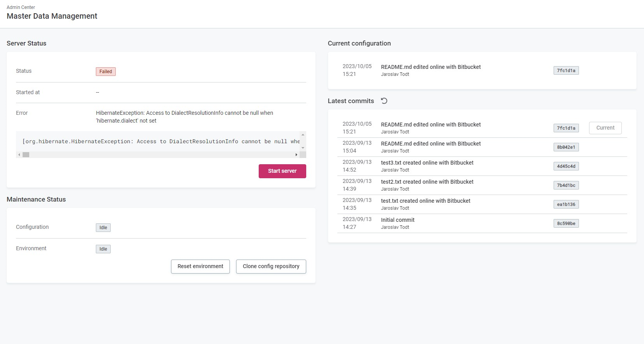This screenshot has width=644, height=344.
Task: Open commit hash 4d45c4d for test3.txt
Action: pyautogui.click(x=566, y=166)
